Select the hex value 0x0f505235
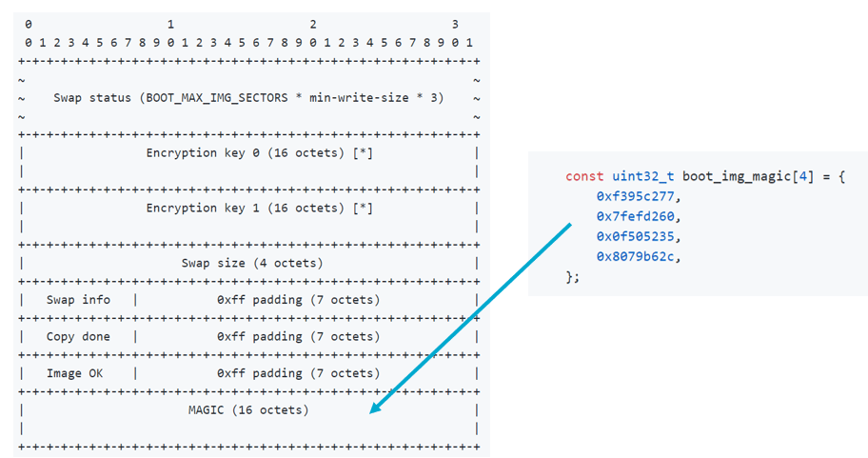This screenshot has height=458, width=868. [x=636, y=236]
